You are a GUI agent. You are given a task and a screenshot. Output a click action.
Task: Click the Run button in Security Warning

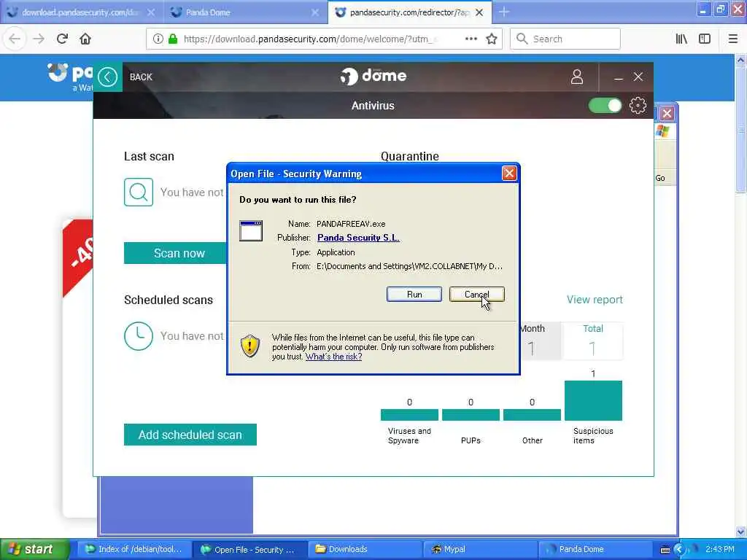pyautogui.click(x=414, y=295)
